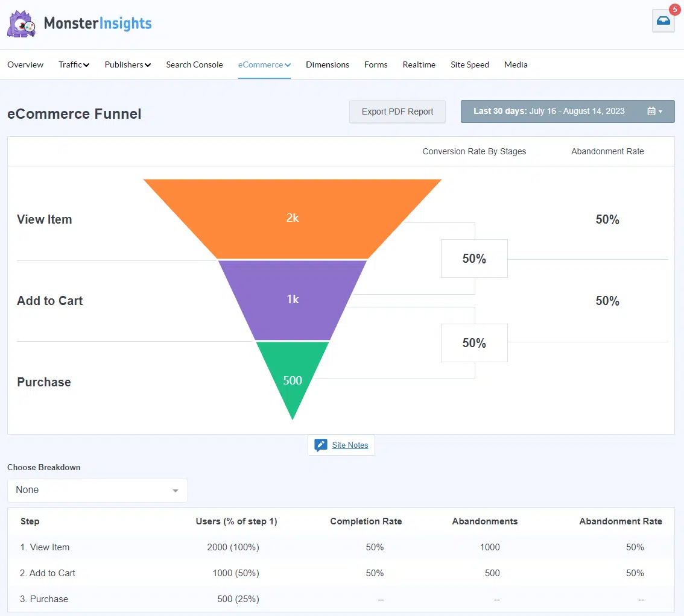Screen dimensions: 684x616
Task: Open the Search Console report
Action: [194, 64]
